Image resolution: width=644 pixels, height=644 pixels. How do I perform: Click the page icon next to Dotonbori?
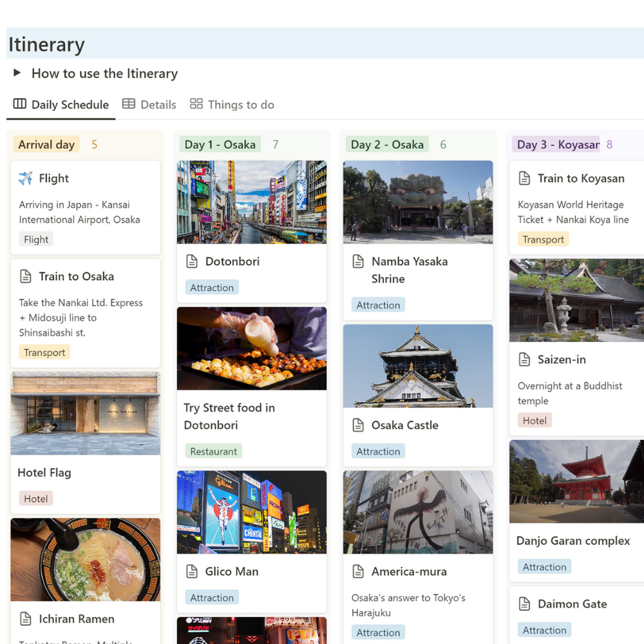click(192, 261)
